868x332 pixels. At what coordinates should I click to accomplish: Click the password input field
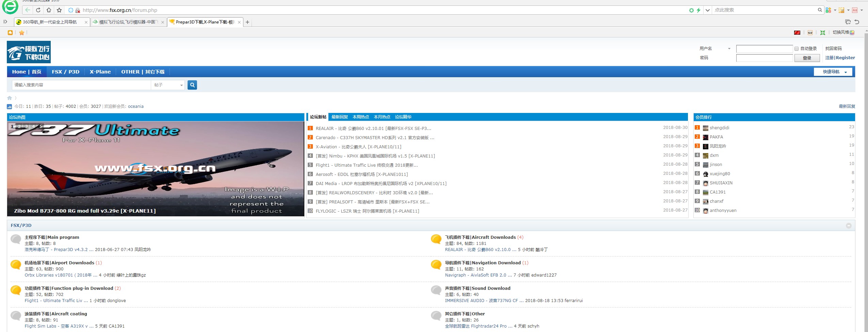coord(765,58)
